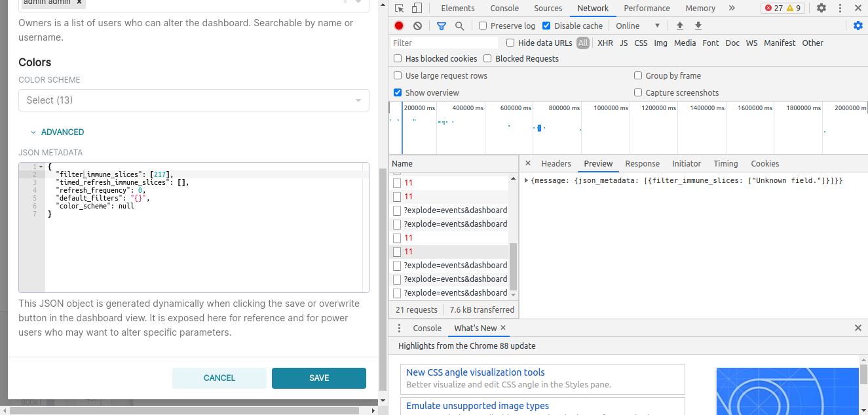This screenshot has width=868, height=415.
Task: Remove the admin admin owner tag
Action: [x=79, y=2]
